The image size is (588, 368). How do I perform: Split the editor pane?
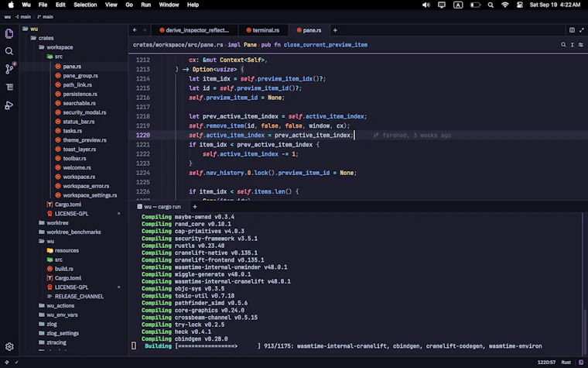[572, 30]
